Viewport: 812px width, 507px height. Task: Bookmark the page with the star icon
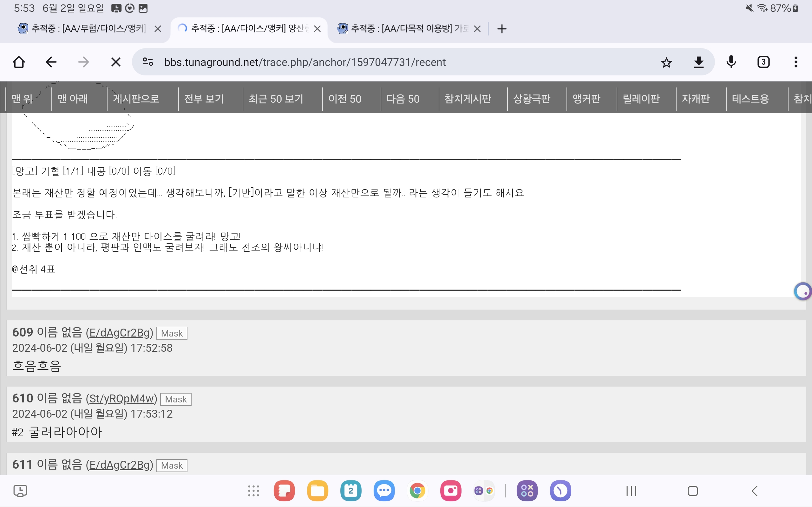pyautogui.click(x=666, y=62)
